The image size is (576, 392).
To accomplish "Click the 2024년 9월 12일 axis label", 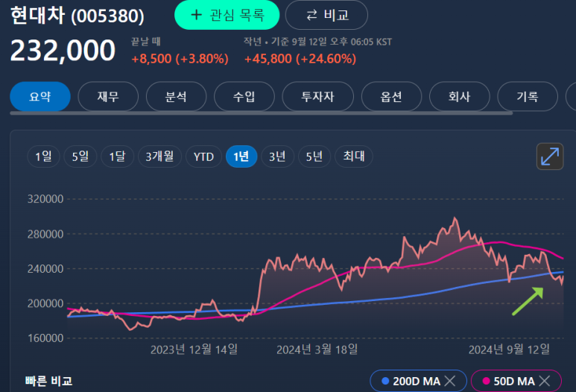I will coord(509,349).
